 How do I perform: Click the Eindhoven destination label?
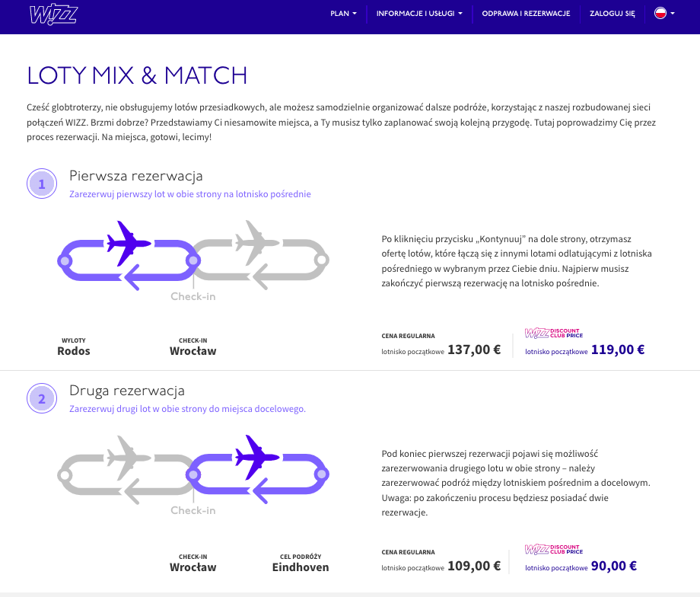301,567
